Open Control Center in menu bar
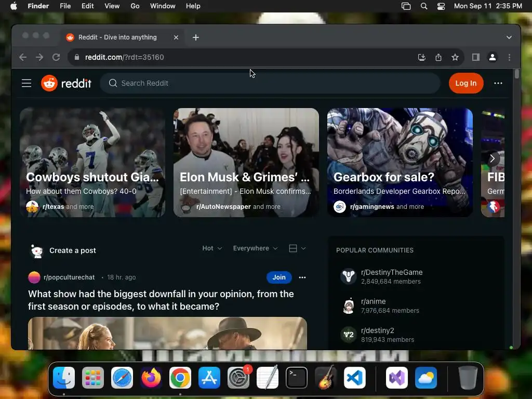 [x=441, y=6]
